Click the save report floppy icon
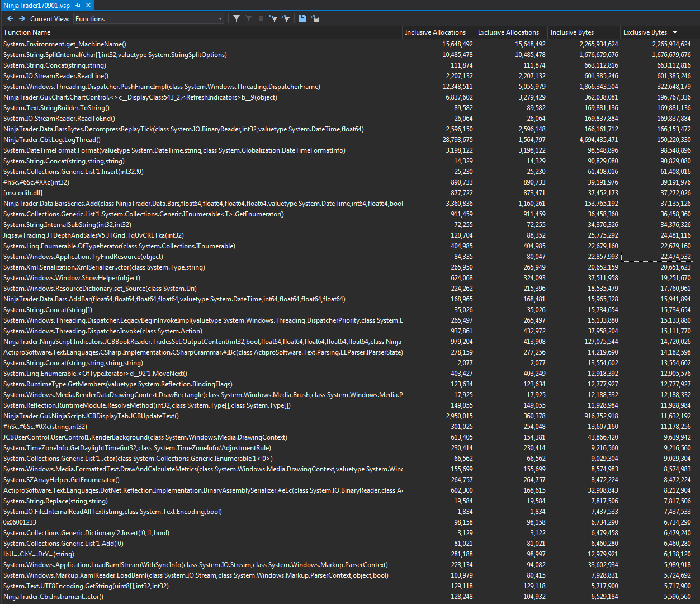Image resolution: width=700 pixels, height=604 pixels. pos(302,18)
